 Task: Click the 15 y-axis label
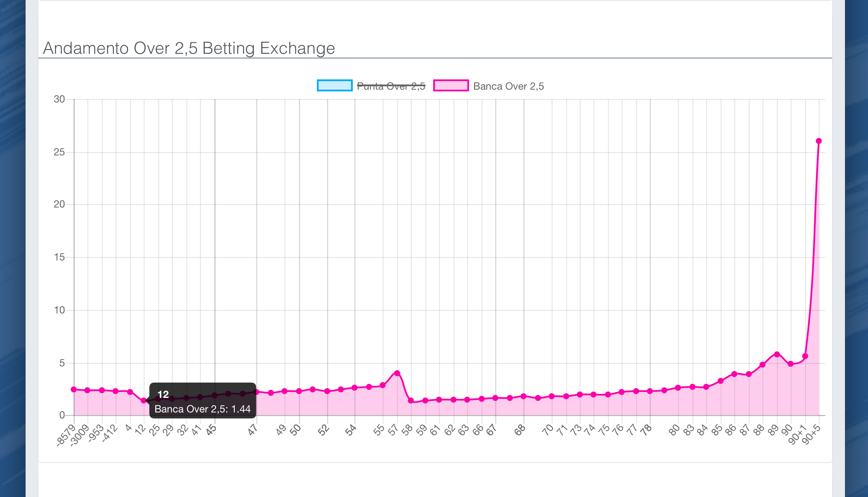coord(59,257)
